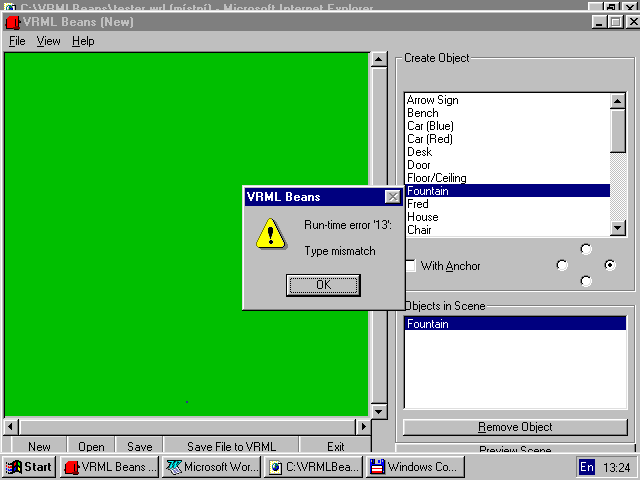
Task: Open the File menu
Action: click(x=17, y=41)
